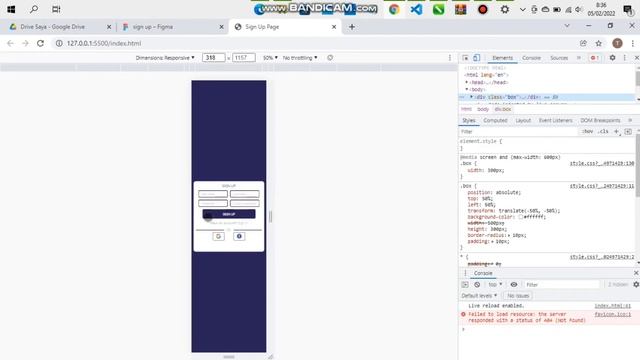
Task: Click the viewport height input 1157
Action: click(244, 58)
